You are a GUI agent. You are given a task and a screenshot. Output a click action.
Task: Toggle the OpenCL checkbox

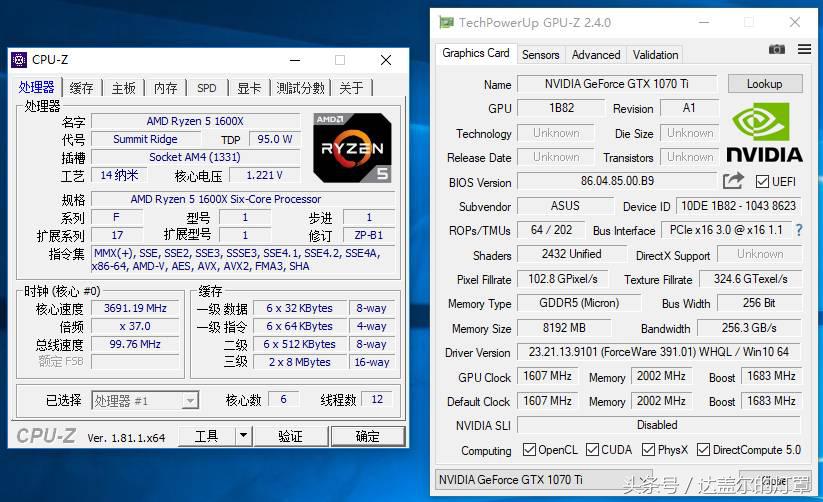pos(529,449)
